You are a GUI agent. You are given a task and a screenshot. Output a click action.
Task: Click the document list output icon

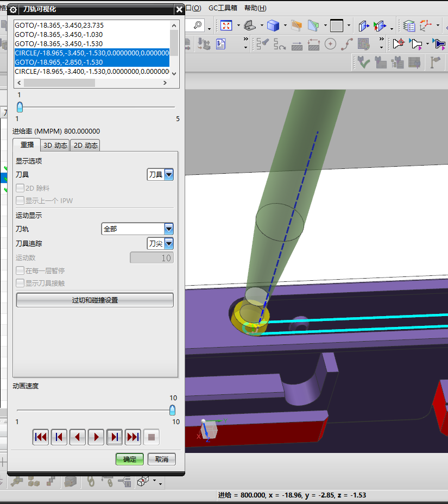click(x=220, y=43)
